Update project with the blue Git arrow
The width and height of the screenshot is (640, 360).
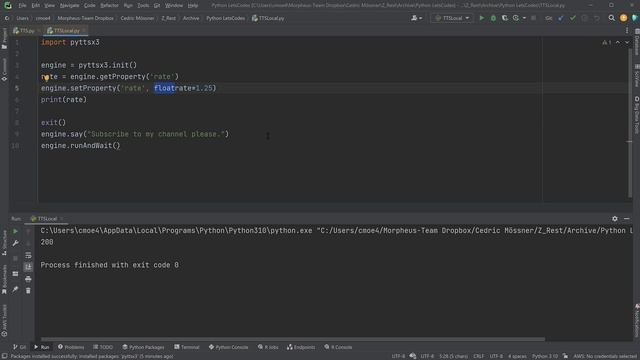coord(561,18)
